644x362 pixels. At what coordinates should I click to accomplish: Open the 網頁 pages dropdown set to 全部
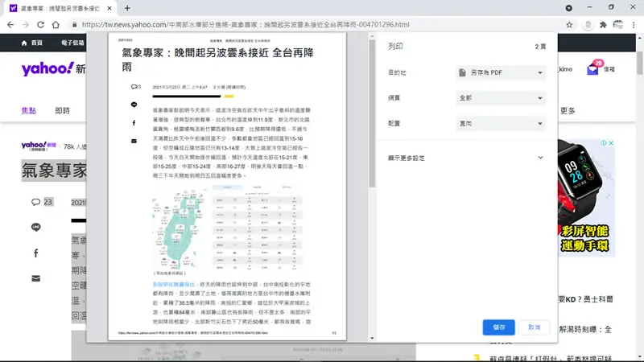point(501,98)
